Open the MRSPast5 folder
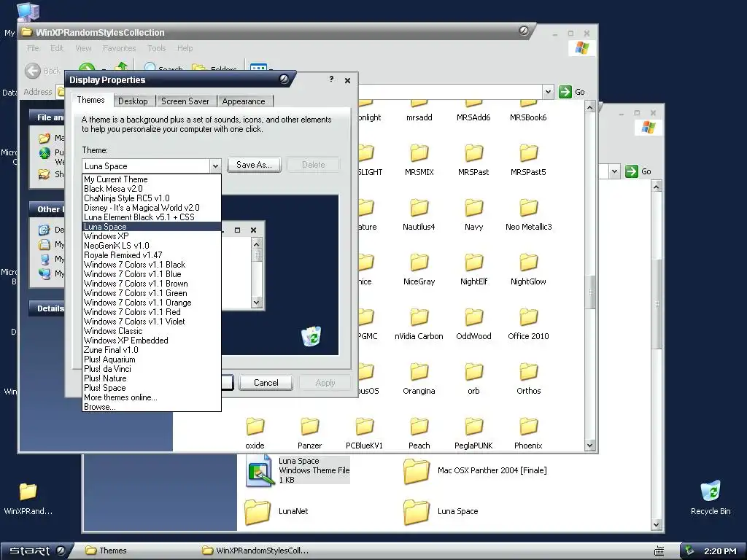 [528, 153]
